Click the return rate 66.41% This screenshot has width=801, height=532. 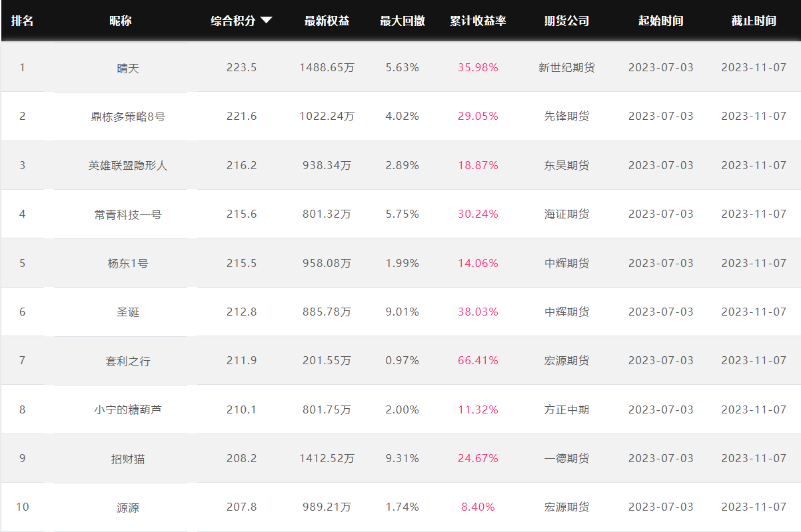(478, 360)
